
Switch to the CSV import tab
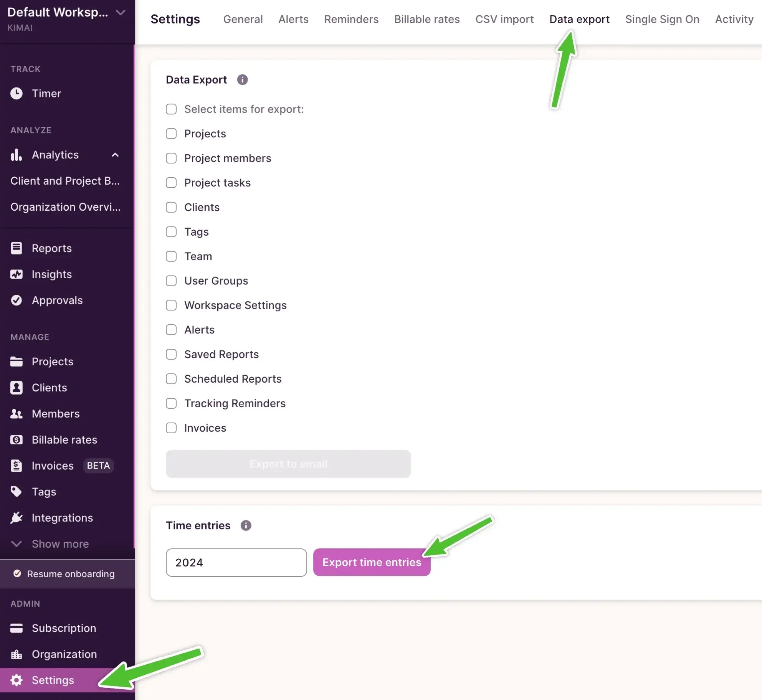pos(504,19)
